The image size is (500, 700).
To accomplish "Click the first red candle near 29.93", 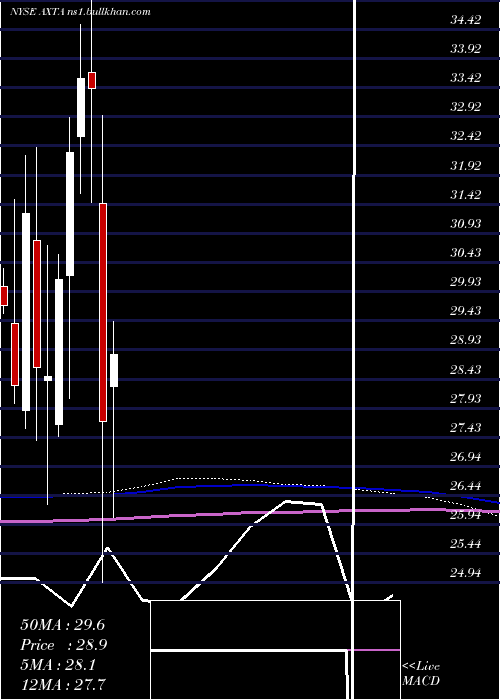I will [4, 296].
